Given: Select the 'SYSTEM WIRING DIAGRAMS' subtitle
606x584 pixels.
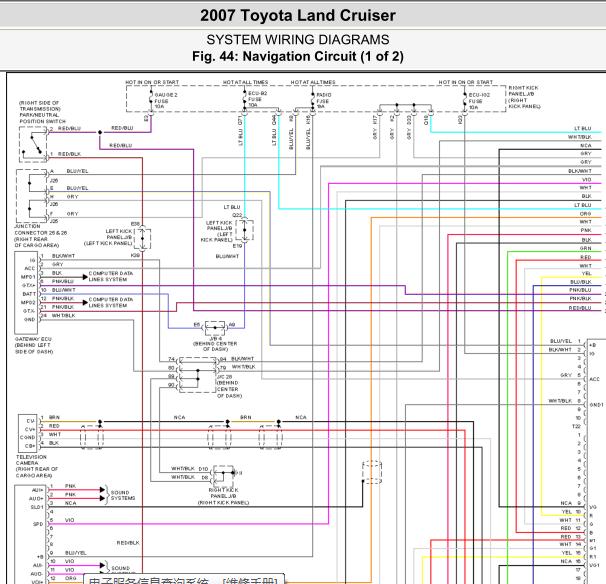Looking at the screenshot, I should [298, 40].
